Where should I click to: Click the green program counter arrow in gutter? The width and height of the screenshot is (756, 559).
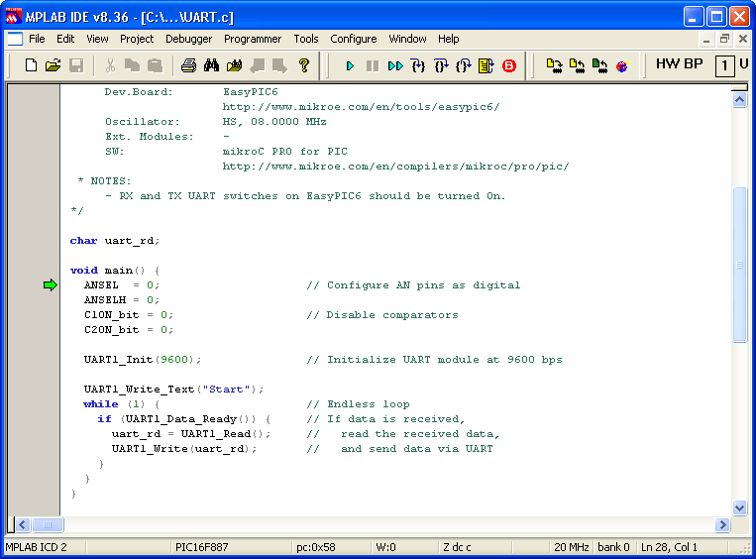click(x=51, y=285)
